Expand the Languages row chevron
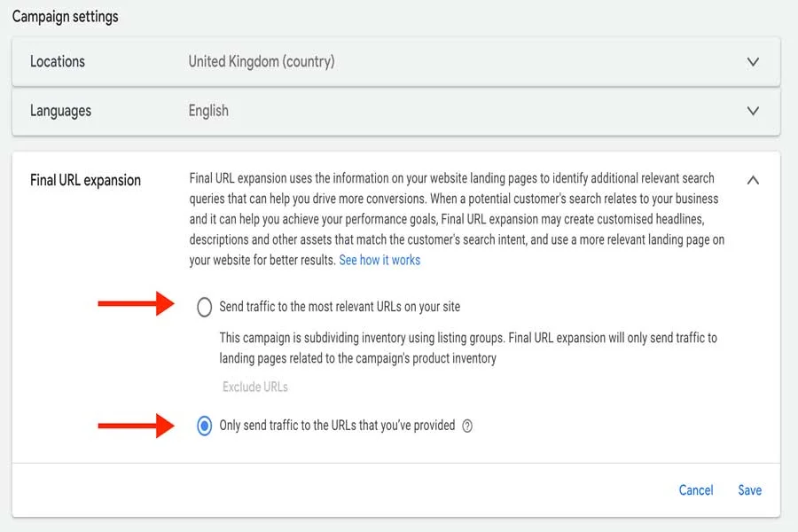The height and width of the screenshot is (532, 798). tap(753, 112)
